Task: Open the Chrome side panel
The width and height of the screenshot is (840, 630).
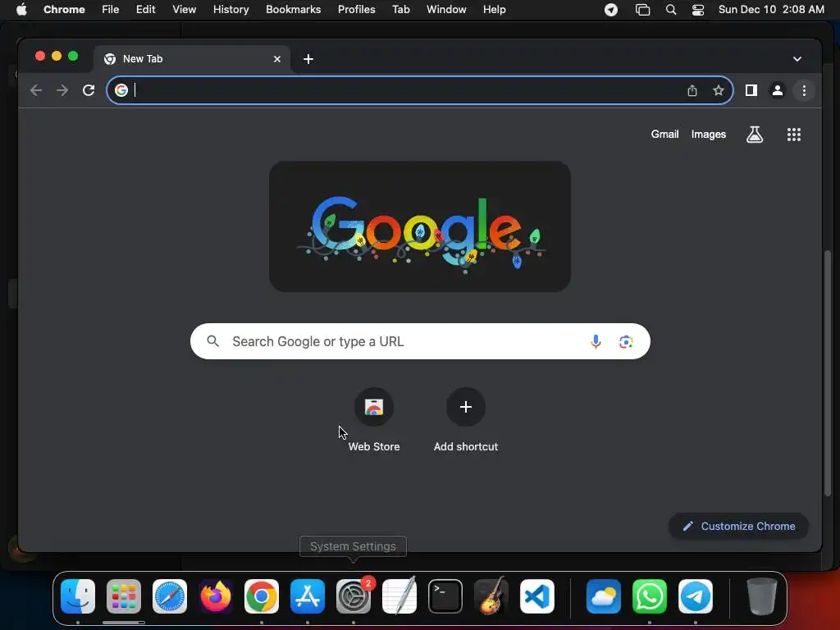Action: 751,90
